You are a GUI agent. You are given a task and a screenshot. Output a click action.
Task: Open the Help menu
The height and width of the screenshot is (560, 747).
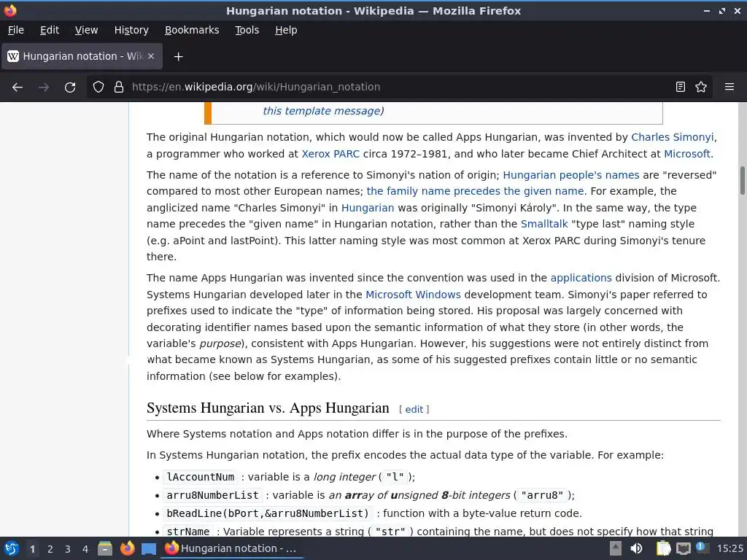(286, 30)
